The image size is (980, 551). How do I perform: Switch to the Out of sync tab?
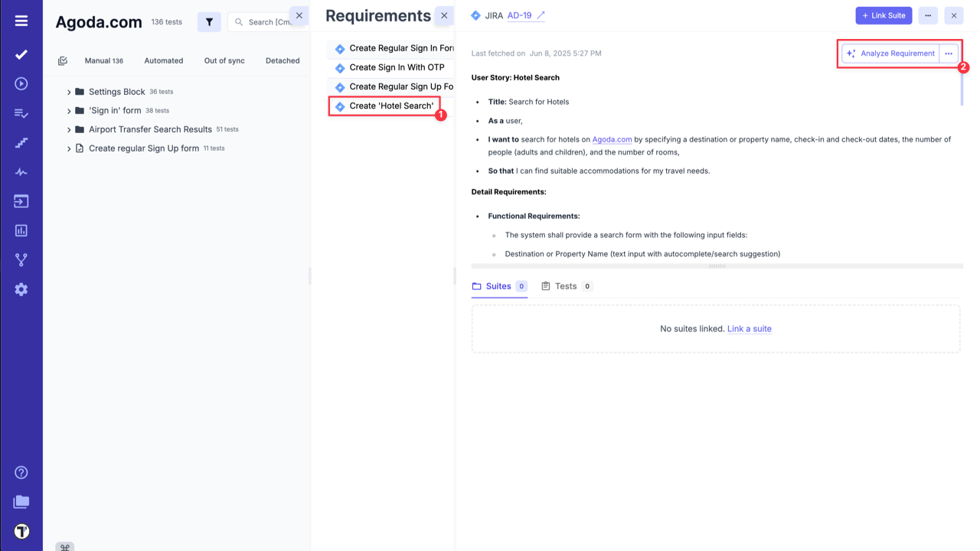click(224, 60)
